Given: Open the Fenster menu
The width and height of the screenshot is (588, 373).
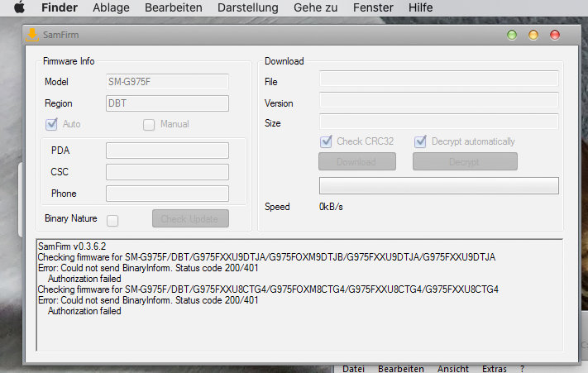Looking at the screenshot, I should tap(373, 7).
